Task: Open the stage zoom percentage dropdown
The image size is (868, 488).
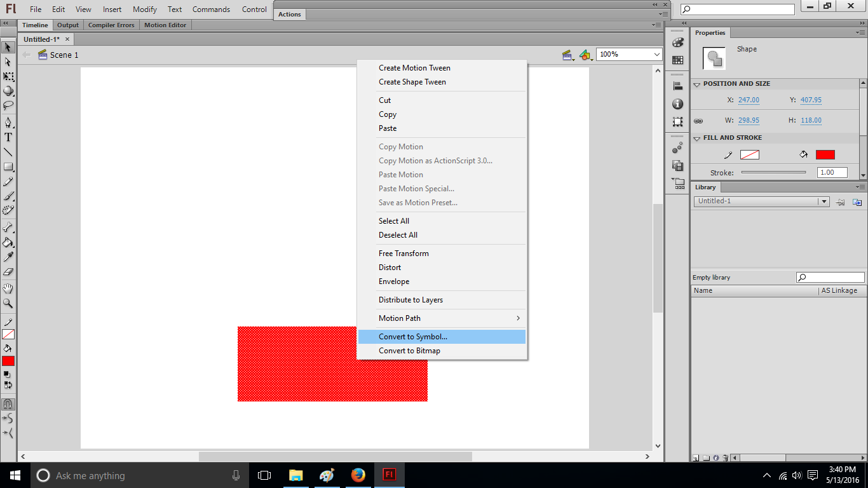Action: point(657,55)
